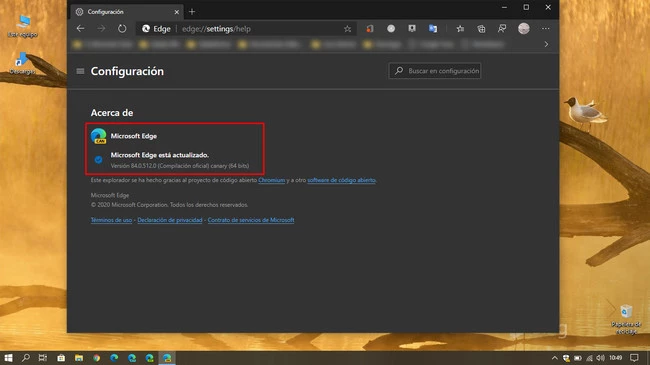Open the Chromium link
Image resolution: width=650 pixels, height=365 pixels.
[x=272, y=180]
